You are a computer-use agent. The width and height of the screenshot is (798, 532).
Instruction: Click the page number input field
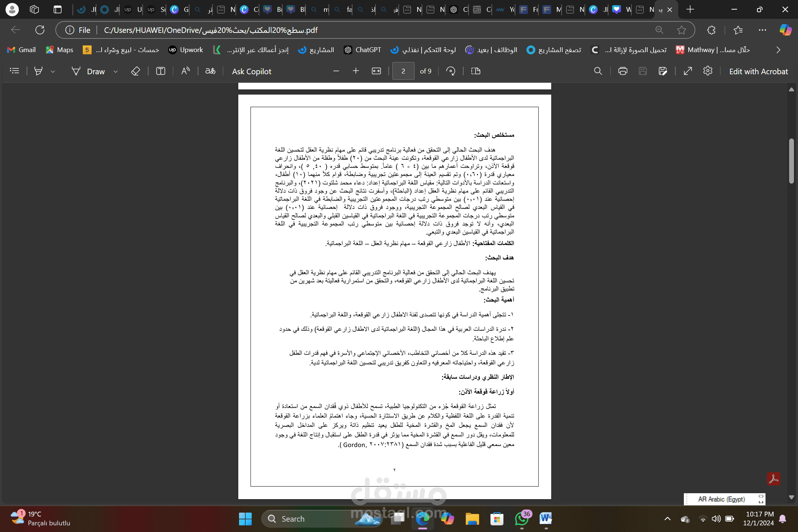(403, 71)
